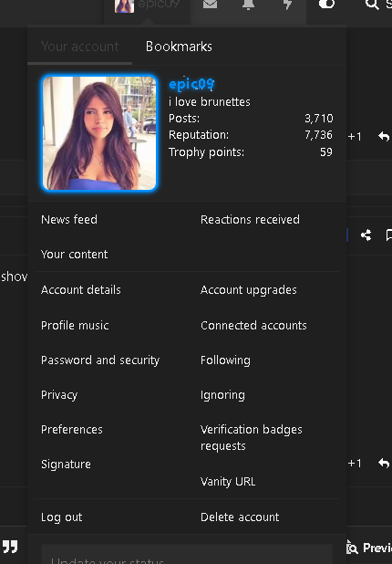This screenshot has height=564, width=392.
Task: Open Privacy settings
Action: pos(59,395)
